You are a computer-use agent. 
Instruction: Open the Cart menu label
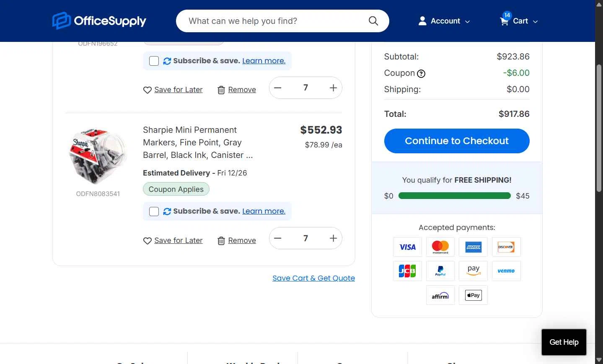coord(520,21)
